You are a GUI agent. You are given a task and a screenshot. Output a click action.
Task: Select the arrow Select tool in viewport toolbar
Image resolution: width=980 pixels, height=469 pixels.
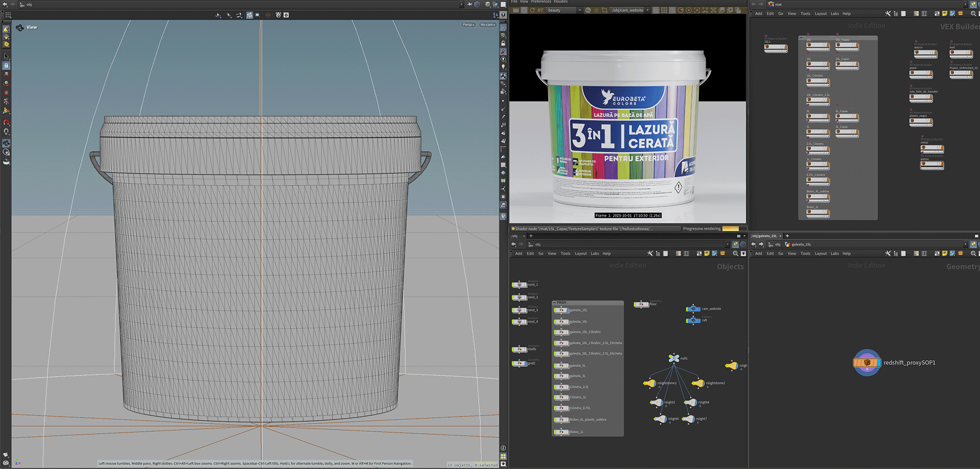click(x=6, y=56)
